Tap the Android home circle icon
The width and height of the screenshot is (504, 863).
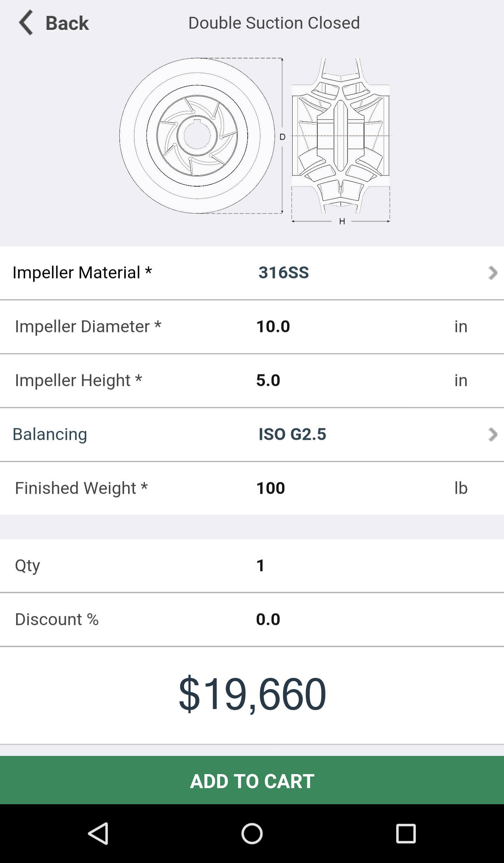click(252, 834)
